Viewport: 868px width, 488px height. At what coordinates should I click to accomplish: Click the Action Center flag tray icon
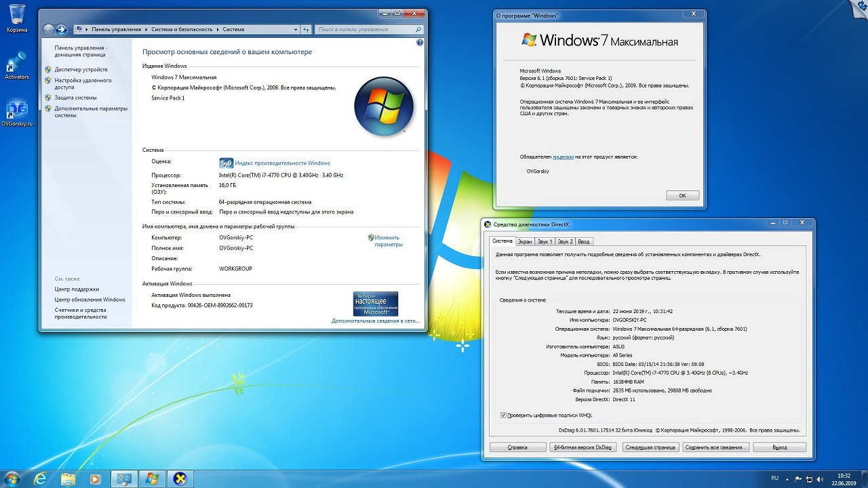pos(798,479)
